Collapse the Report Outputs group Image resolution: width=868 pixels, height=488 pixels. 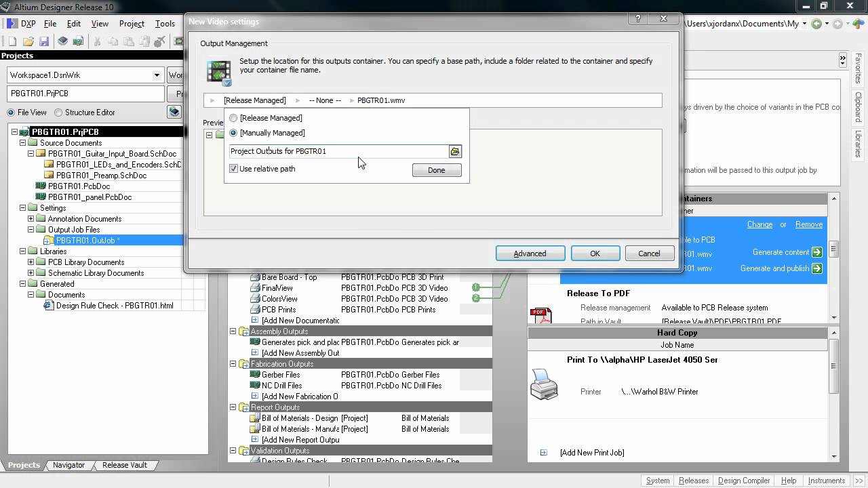point(233,407)
